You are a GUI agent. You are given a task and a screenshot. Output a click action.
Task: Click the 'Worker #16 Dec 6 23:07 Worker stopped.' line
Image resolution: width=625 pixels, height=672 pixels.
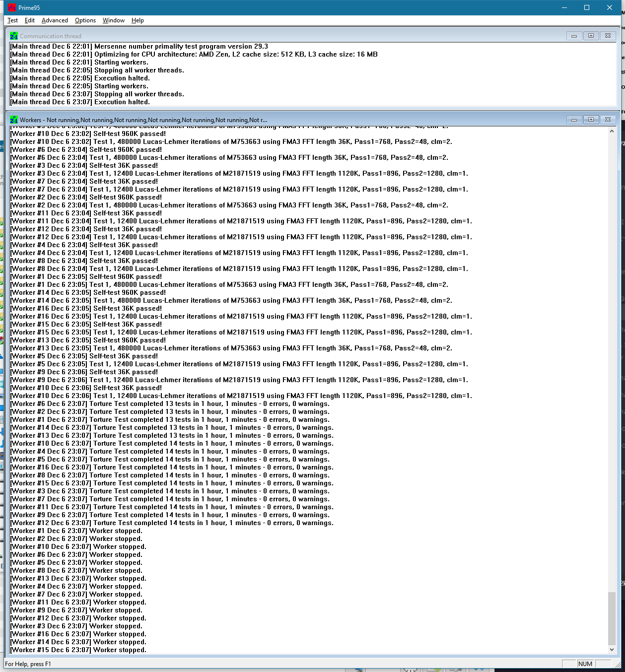click(x=78, y=634)
